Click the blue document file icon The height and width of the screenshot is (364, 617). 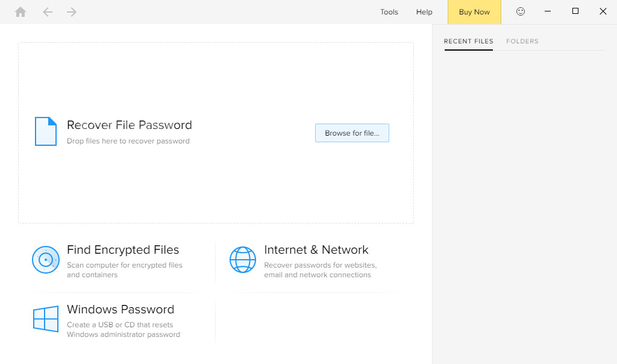pos(46,131)
